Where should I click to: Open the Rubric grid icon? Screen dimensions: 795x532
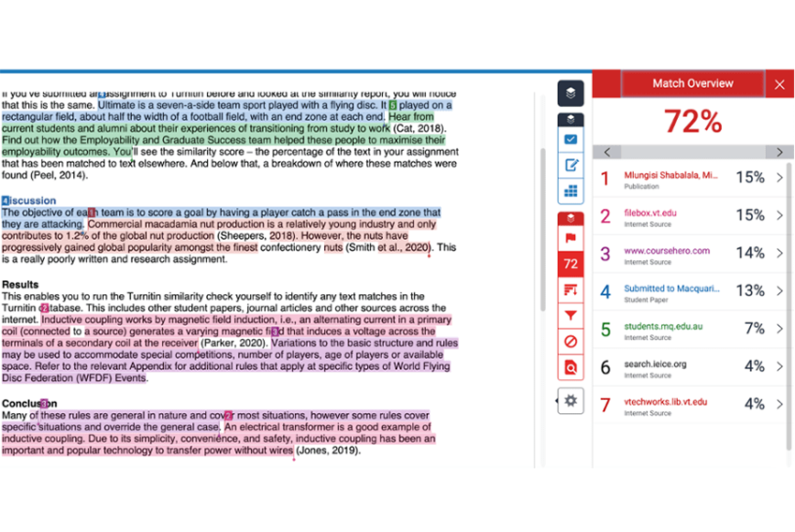pyautogui.click(x=571, y=191)
